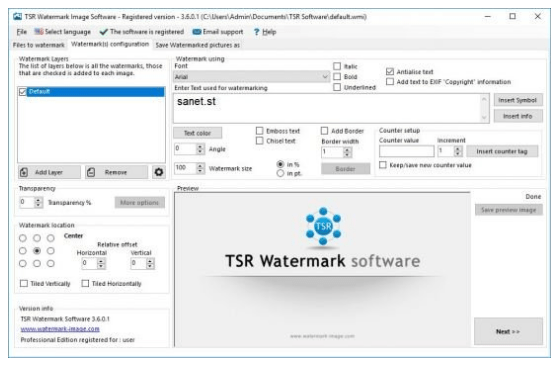Viewport: 557px width, 365px height.
Task: Click the Remove layer button
Action: pyautogui.click(x=117, y=172)
